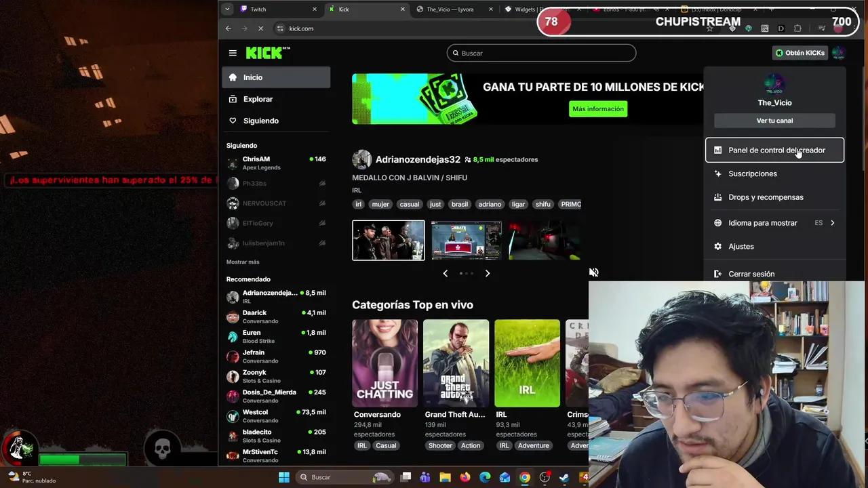Open Suscripciones from the user menu
868x488 pixels.
[774, 174]
